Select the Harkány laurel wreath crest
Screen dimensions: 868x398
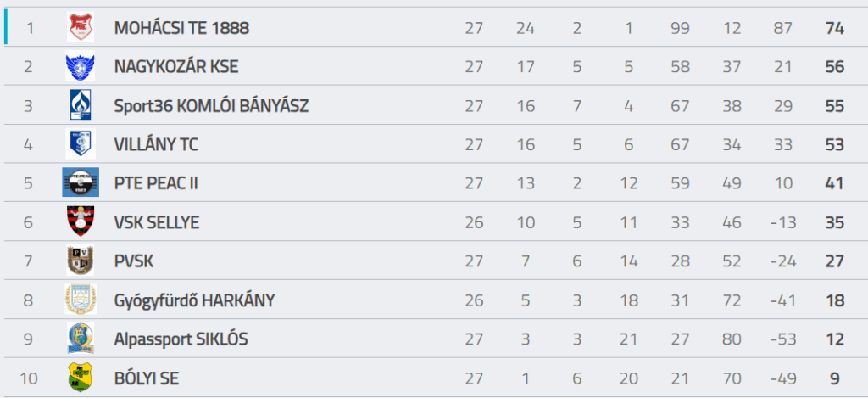click(81, 300)
